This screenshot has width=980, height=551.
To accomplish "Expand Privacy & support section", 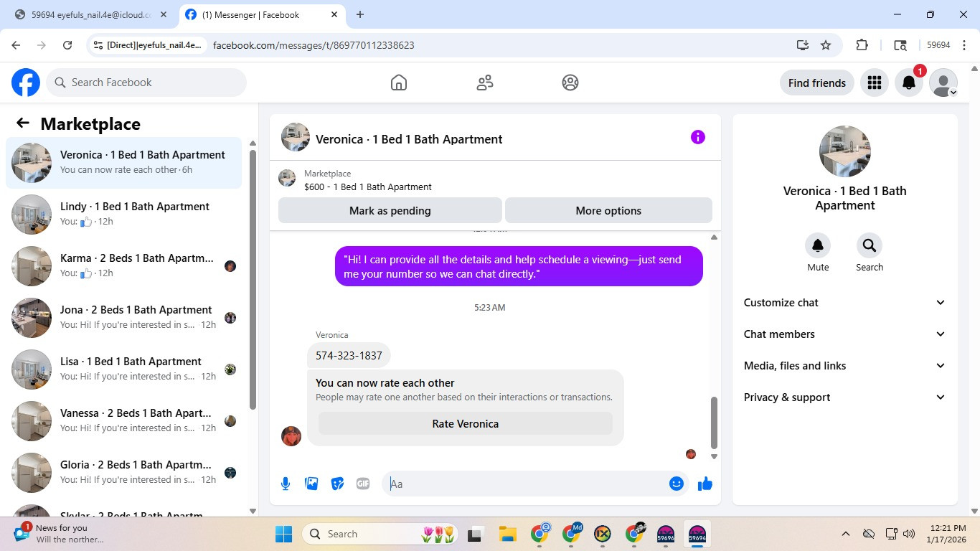I will click(x=845, y=397).
